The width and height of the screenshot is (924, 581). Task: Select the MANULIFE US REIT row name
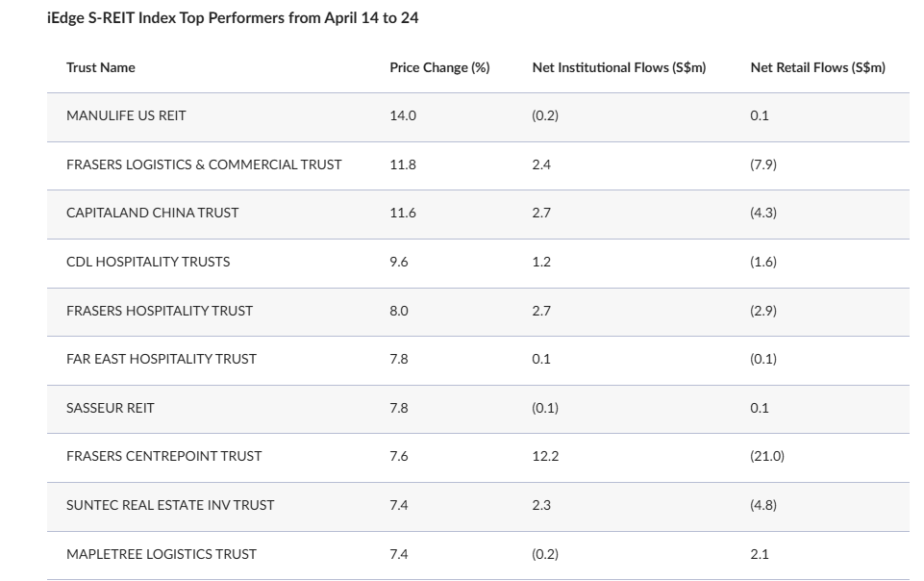tap(126, 115)
